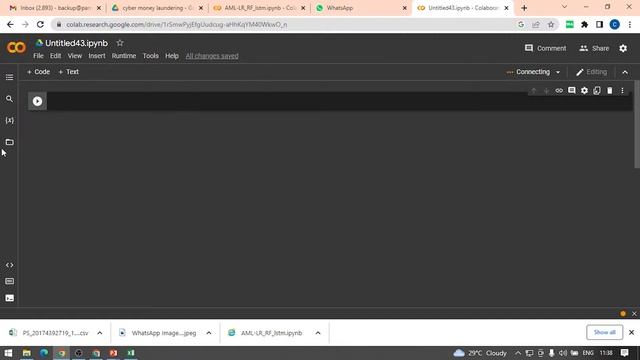
Task: Click Show all downloads
Action: [604, 332]
